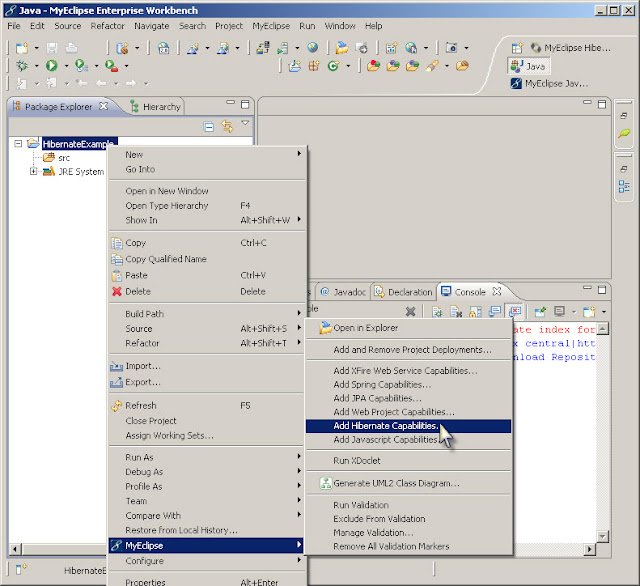This screenshot has width=640, height=586.
Task: Choose Run XDoclet
Action: (x=408, y=461)
